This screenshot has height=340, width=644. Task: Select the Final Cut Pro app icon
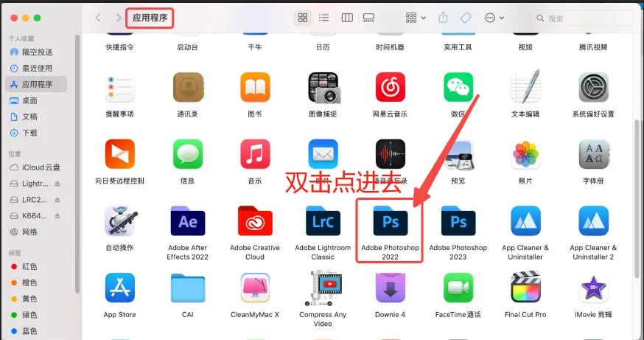tap(525, 288)
